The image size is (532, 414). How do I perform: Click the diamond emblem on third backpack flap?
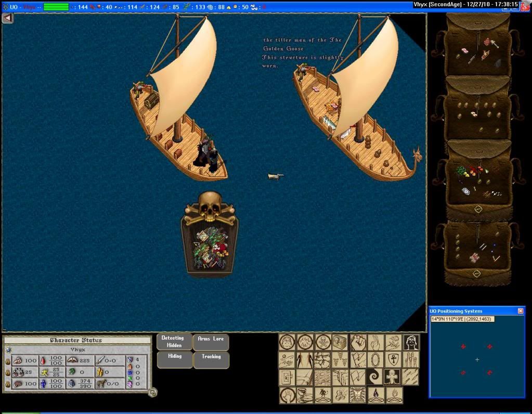[x=478, y=209]
